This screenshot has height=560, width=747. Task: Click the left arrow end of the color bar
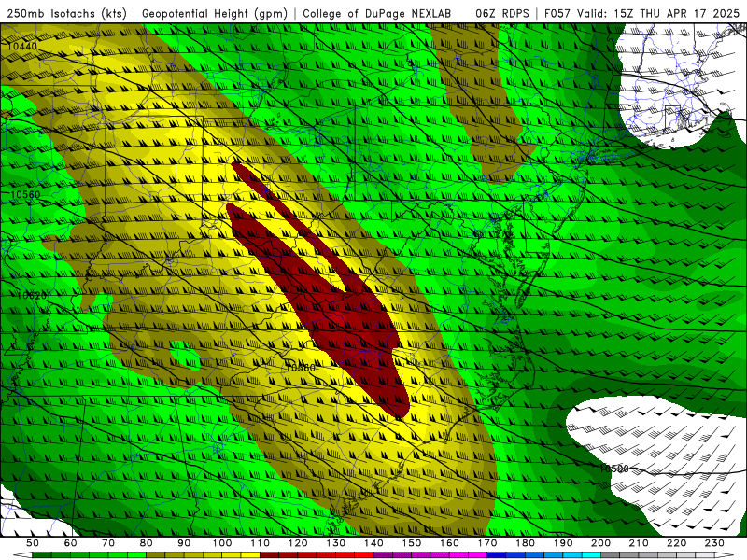22,555
